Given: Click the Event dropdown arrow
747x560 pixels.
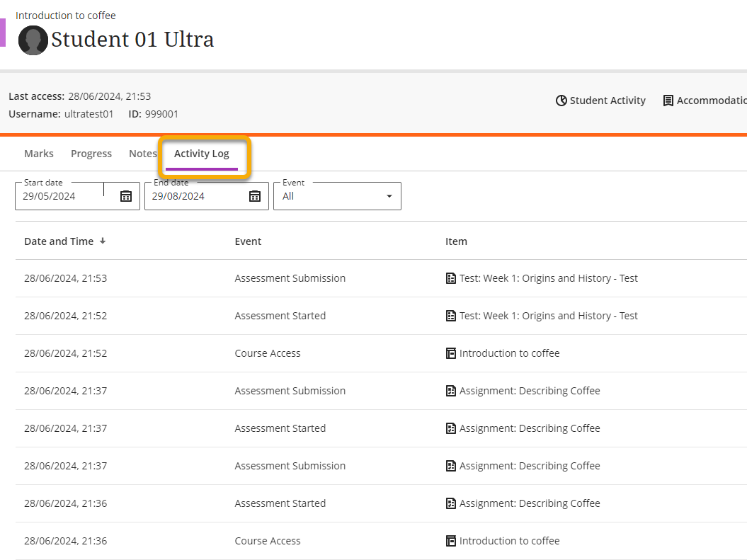Looking at the screenshot, I should pos(389,196).
